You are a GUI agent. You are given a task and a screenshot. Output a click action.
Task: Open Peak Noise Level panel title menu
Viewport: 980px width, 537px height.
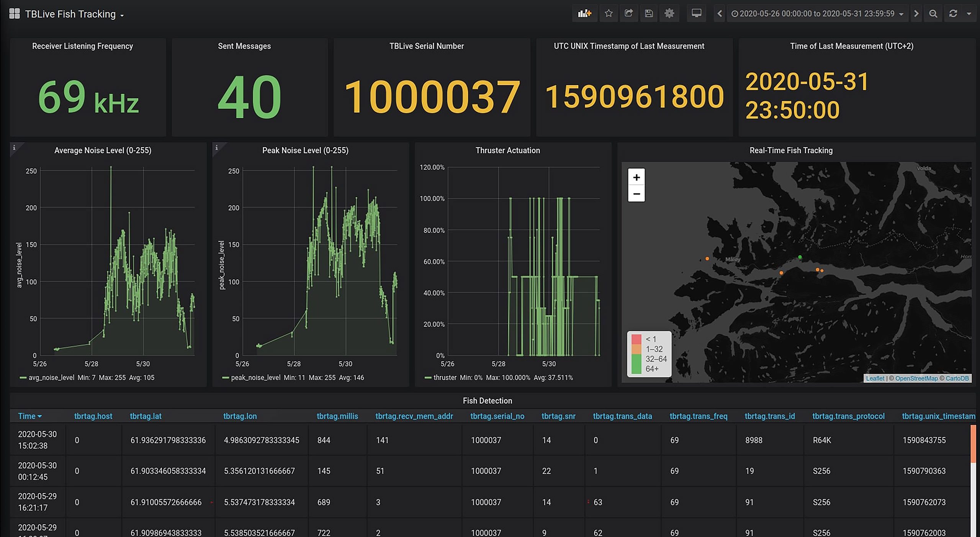pyautogui.click(x=305, y=150)
